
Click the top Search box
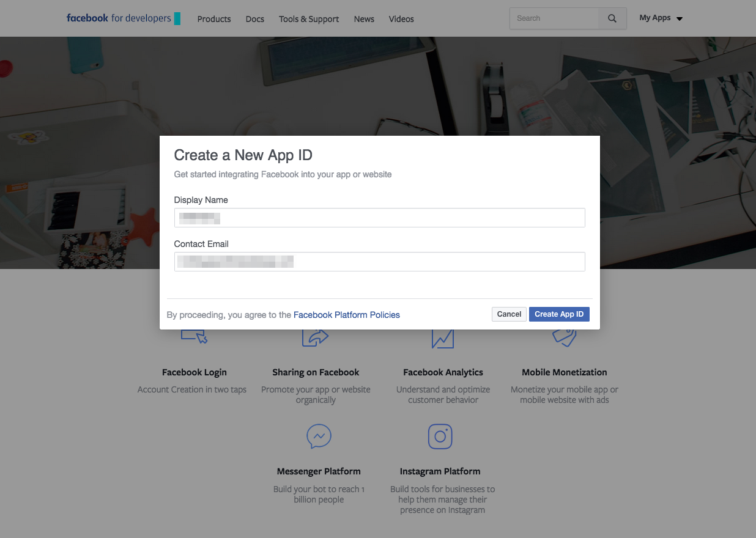pyautogui.click(x=554, y=18)
